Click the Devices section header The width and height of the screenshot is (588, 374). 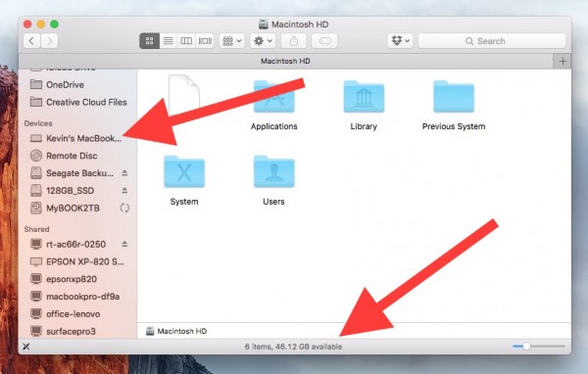pos(38,123)
